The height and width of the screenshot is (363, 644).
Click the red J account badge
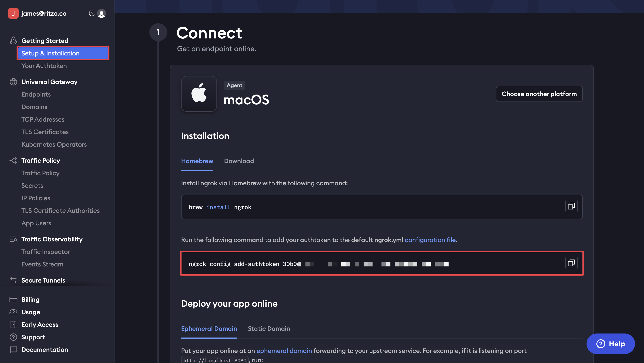click(x=13, y=13)
